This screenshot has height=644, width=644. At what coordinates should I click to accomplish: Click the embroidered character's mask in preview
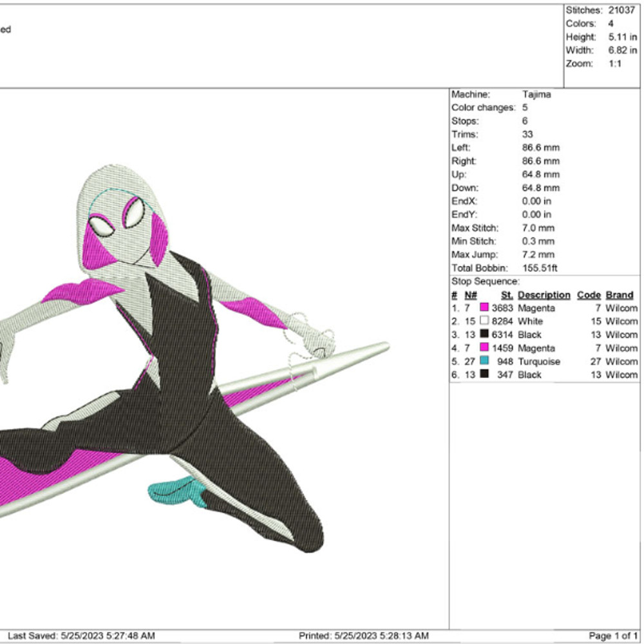[x=126, y=225]
